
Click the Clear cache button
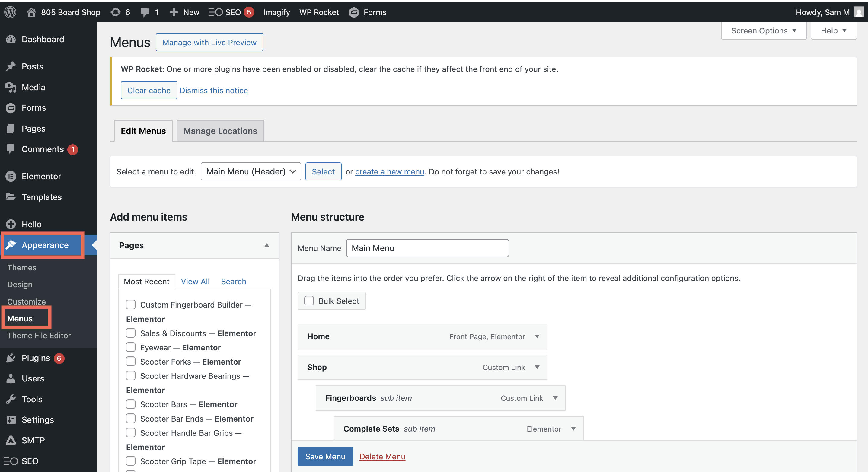149,90
